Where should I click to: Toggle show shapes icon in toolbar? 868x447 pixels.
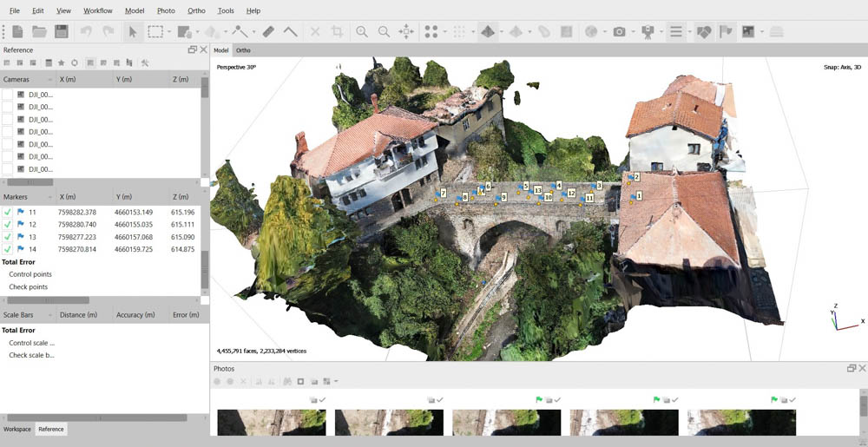coord(704,31)
